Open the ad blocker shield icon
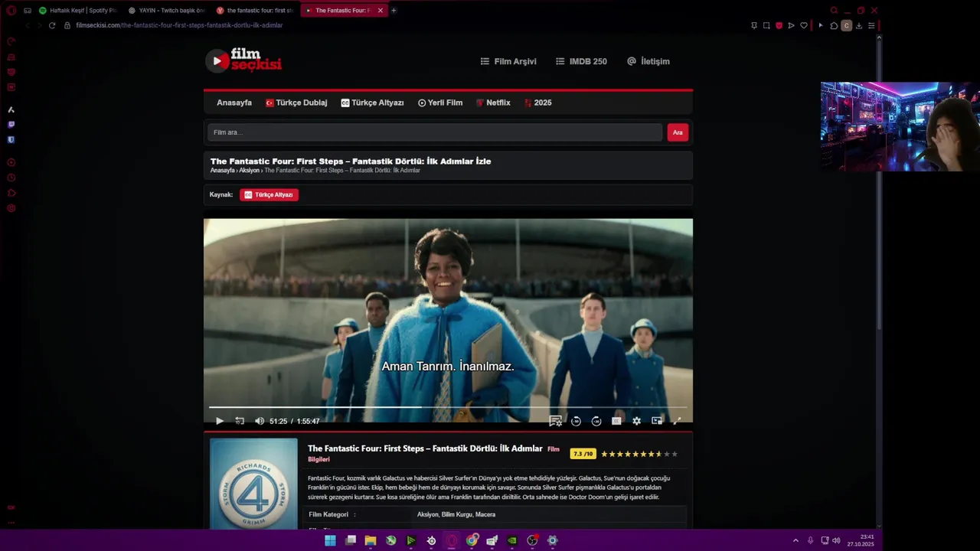The width and height of the screenshot is (980, 551). pos(779,25)
